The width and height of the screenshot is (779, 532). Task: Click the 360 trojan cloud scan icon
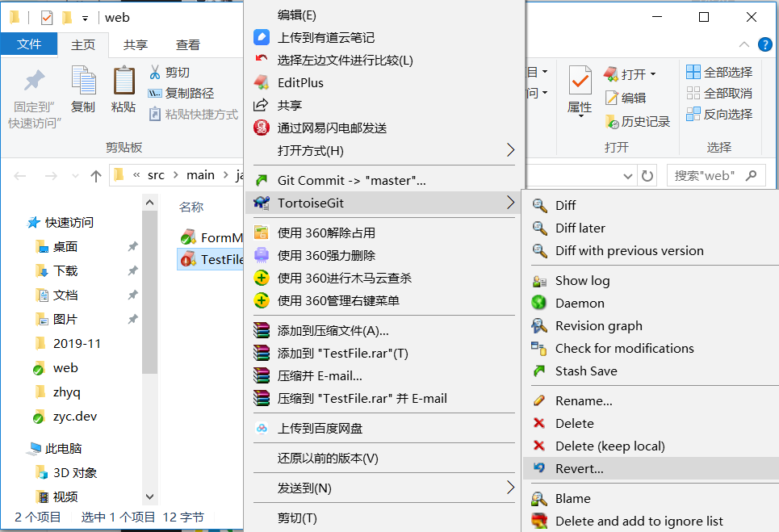(x=262, y=278)
